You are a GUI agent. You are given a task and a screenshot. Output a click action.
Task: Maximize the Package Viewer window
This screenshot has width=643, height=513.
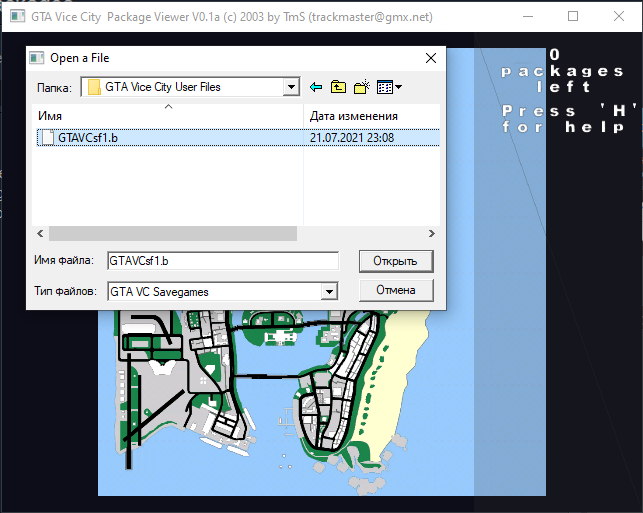(573, 16)
